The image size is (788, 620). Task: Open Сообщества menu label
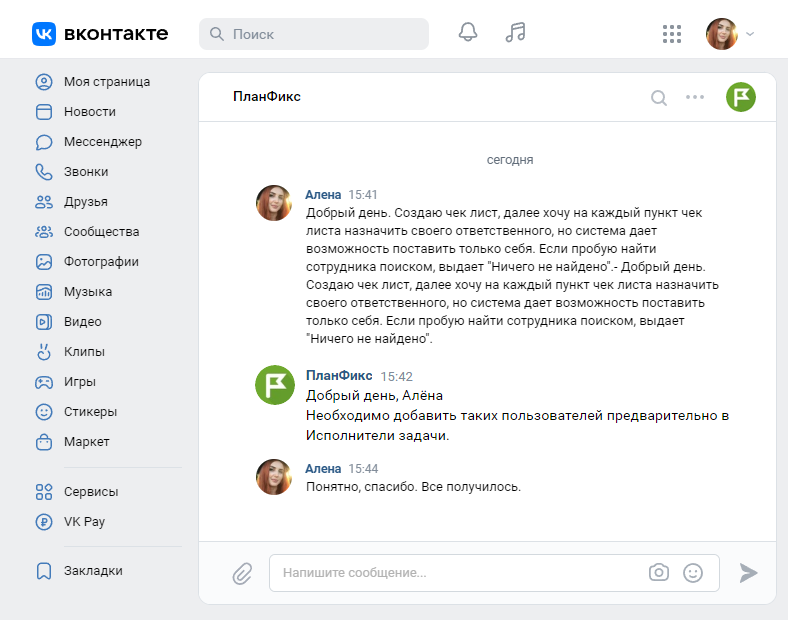(x=102, y=232)
